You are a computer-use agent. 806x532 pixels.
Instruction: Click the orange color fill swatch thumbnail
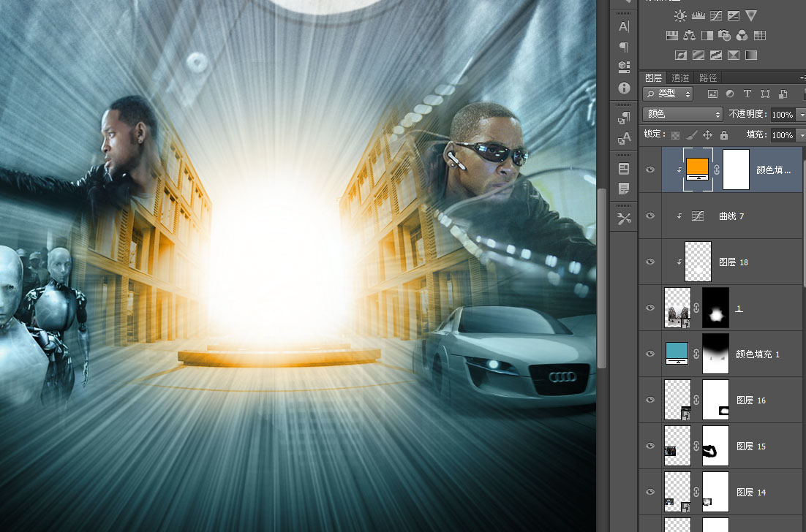(x=698, y=170)
